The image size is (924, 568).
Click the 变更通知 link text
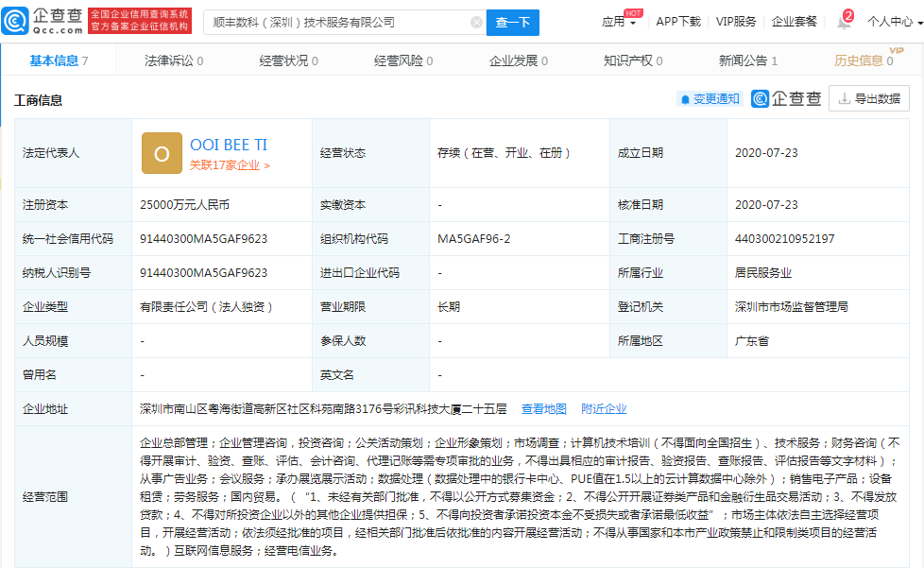pos(716,99)
